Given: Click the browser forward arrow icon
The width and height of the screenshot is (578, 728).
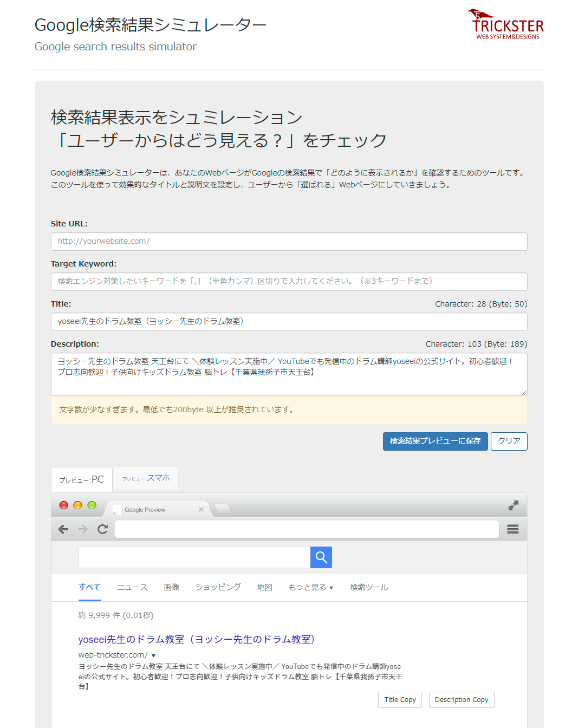Looking at the screenshot, I should pos(83,529).
